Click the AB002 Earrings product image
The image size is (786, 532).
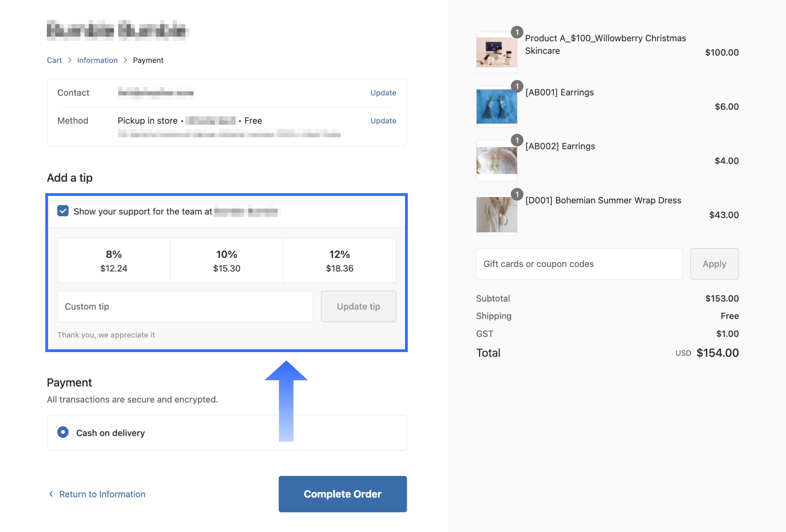tap(496, 160)
